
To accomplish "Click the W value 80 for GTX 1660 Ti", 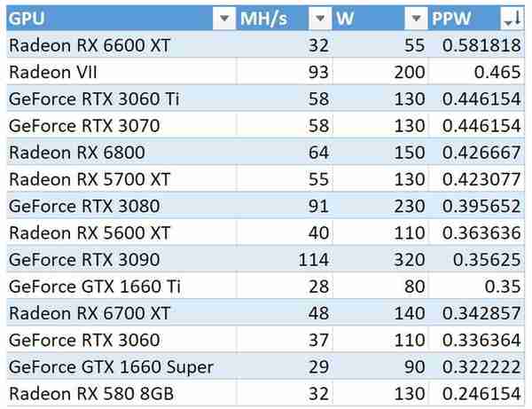I will tap(415, 287).
